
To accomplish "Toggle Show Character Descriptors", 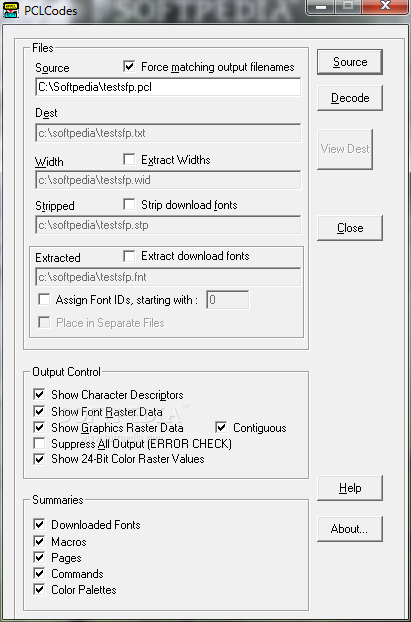I will click(x=39, y=395).
